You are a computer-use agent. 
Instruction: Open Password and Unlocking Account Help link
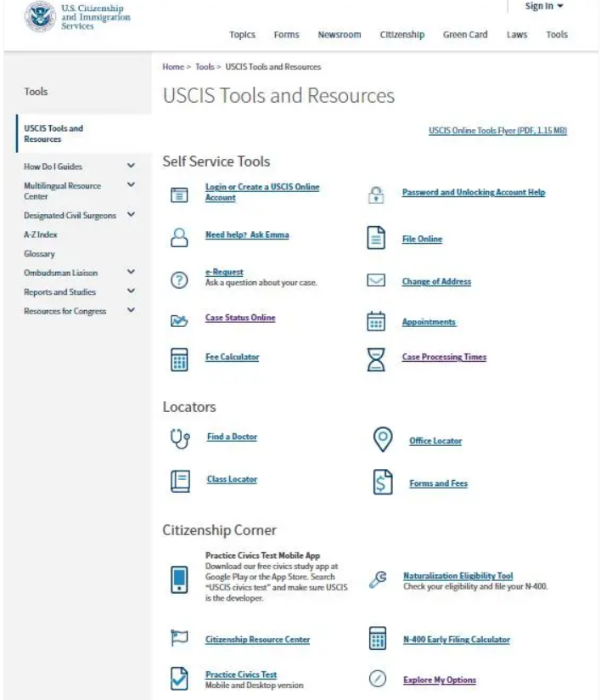pyautogui.click(x=474, y=192)
